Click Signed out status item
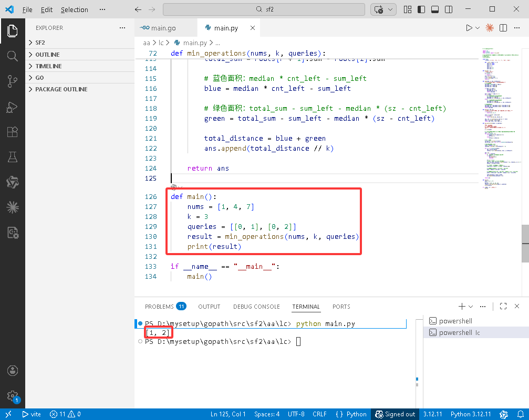 395,414
